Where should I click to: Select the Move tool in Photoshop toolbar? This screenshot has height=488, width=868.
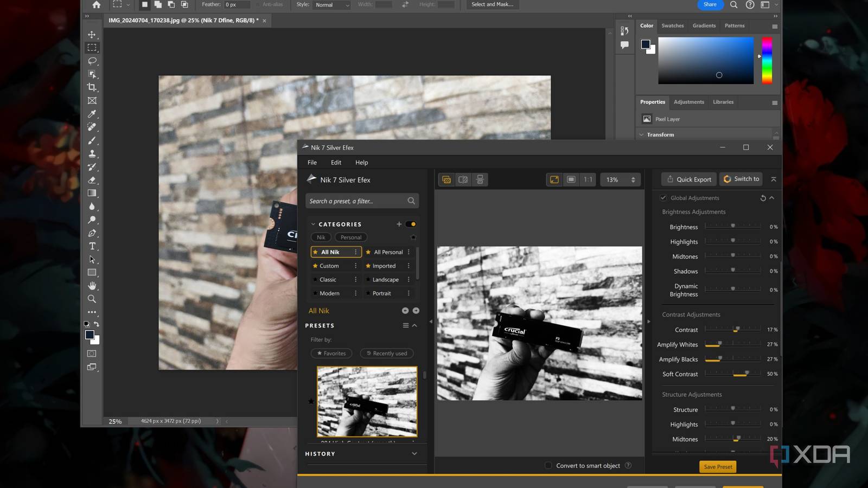92,35
